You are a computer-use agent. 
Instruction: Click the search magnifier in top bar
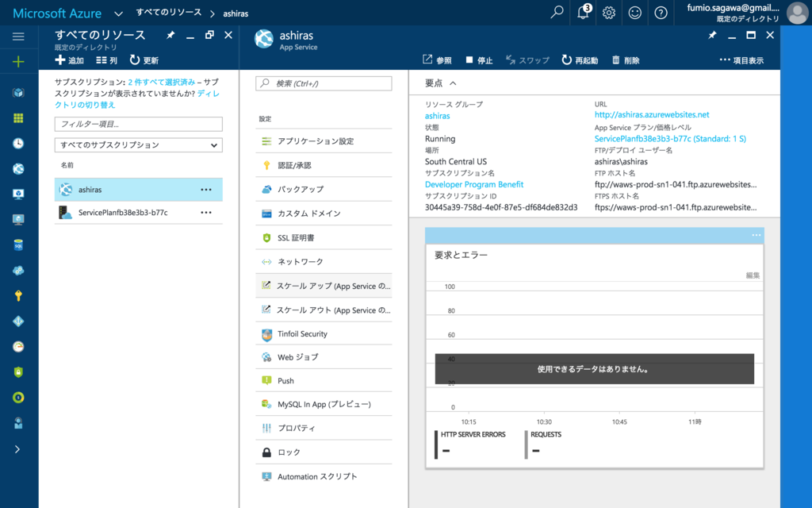click(557, 13)
